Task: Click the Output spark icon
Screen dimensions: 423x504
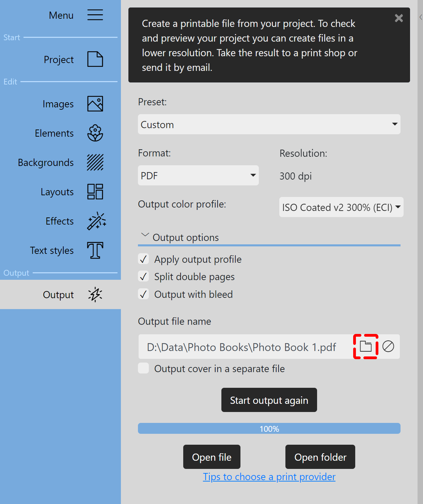Action: pos(95,294)
